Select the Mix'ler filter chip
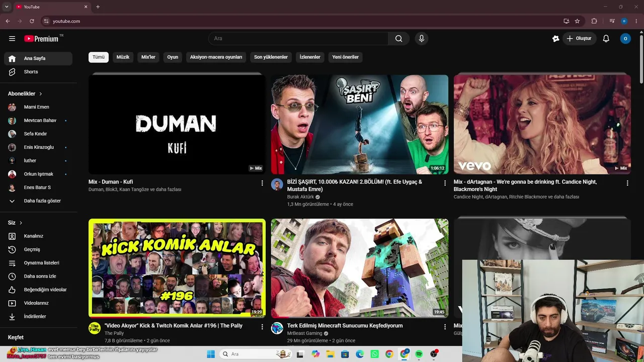This screenshot has height=362, width=644. (x=148, y=57)
